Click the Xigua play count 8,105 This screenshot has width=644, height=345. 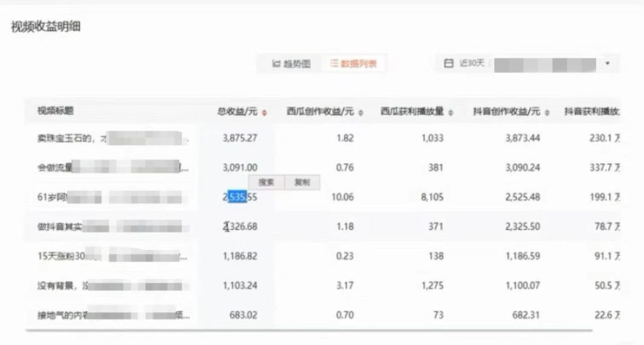pyautogui.click(x=432, y=197)
